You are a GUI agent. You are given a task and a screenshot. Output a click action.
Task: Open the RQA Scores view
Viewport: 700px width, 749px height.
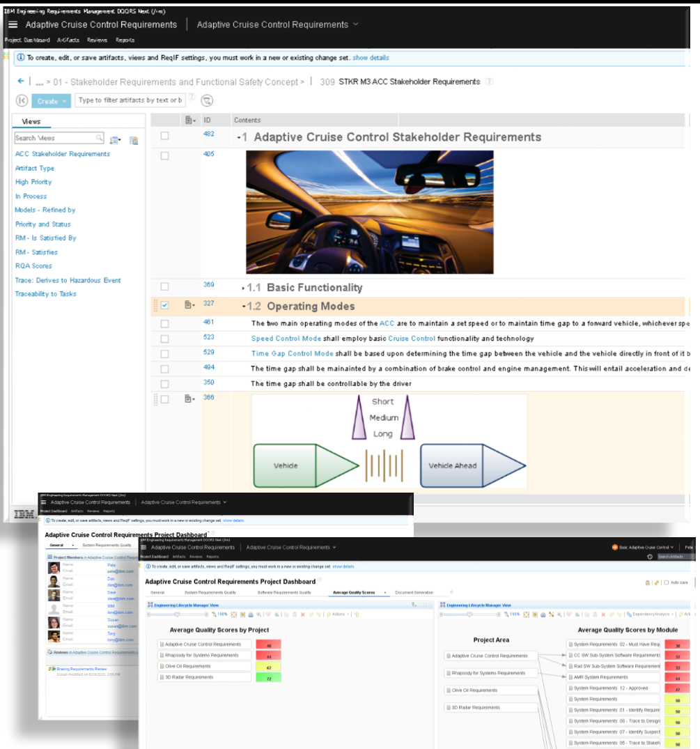coord(33,265)
